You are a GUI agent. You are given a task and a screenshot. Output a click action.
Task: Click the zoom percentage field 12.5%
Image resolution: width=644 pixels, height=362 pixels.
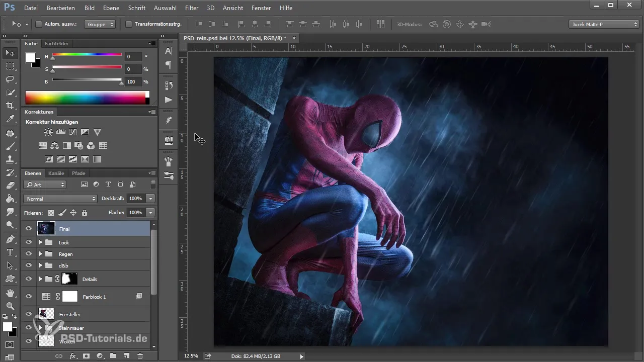coord(191,356)
